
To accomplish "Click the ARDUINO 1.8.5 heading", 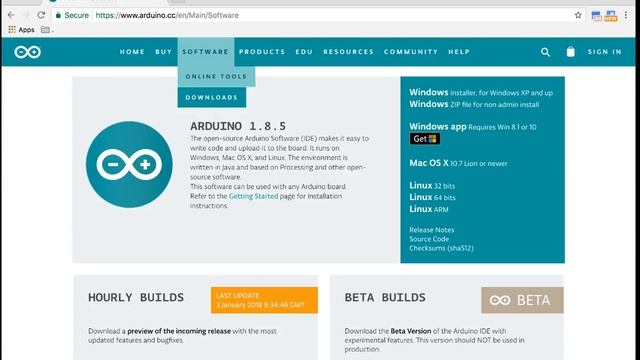I will pos(238,126).
